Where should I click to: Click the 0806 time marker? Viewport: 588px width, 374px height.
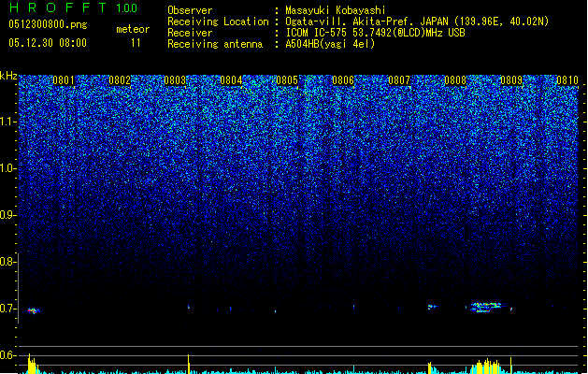coord(343,80)
